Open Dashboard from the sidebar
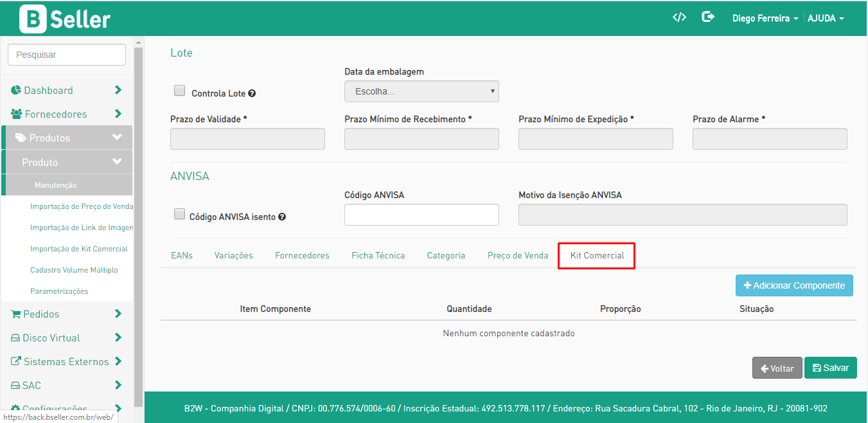 click(x=48, y=91)
